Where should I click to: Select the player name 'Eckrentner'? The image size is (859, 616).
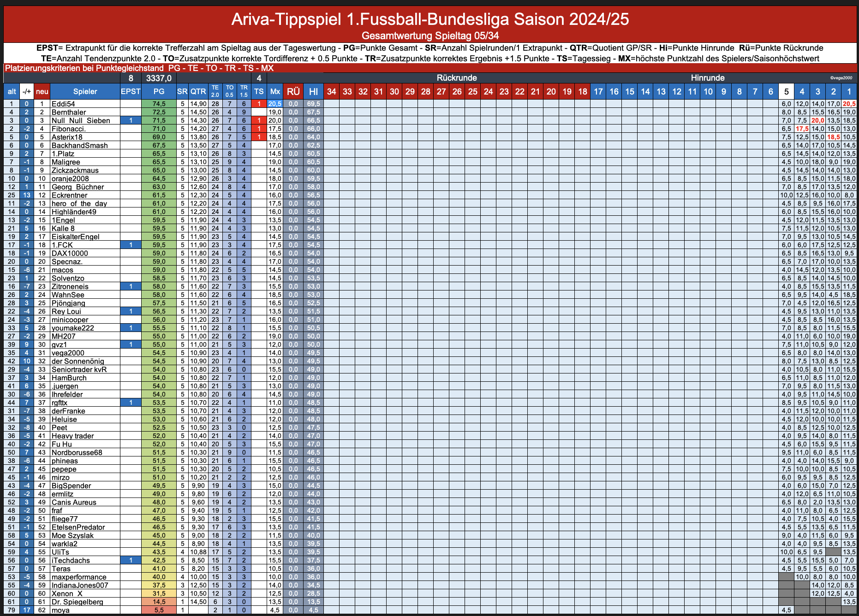click(x=69, y=195)
